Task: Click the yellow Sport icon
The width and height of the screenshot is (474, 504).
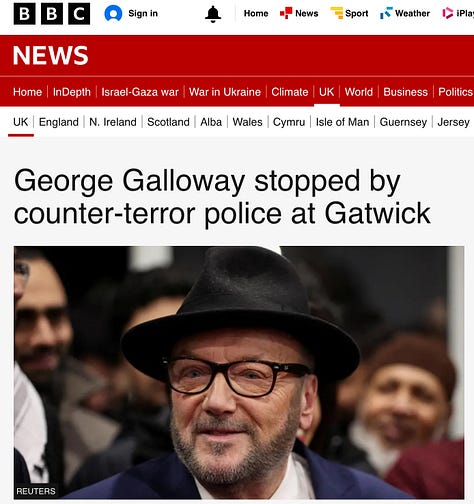Action: [337, 13]
